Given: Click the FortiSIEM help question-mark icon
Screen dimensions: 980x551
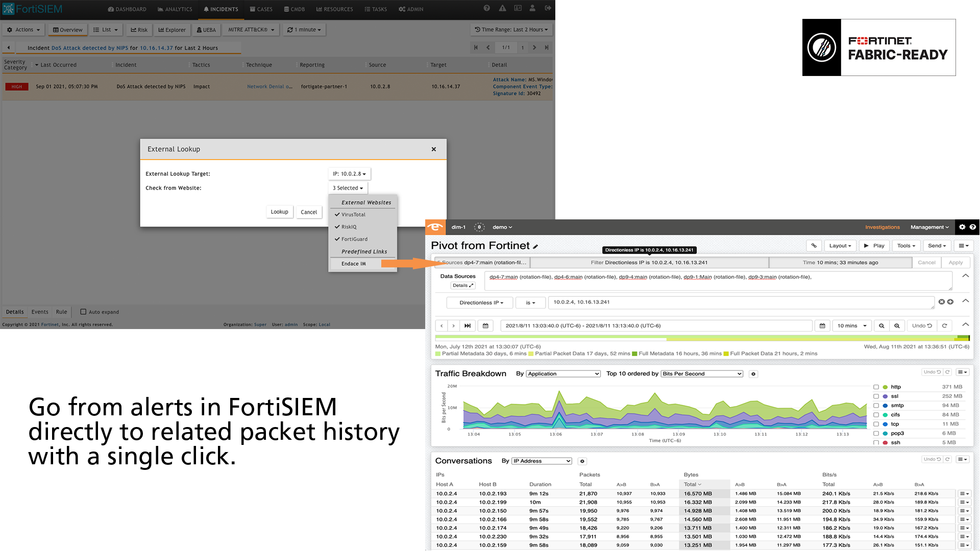Looking at the screenshot, I should click(x=487, y=8).
